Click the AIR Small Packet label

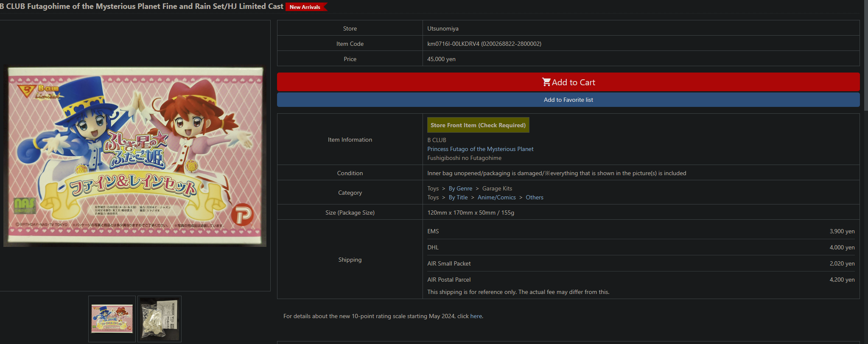(449, 263)
